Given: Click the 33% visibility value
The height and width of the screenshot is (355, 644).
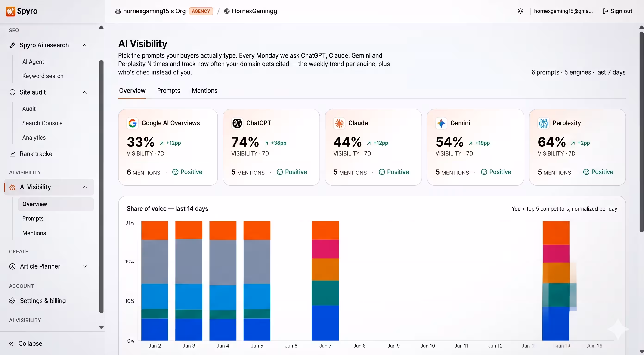Looking at the screenshot, I should [x=140, y=142].
